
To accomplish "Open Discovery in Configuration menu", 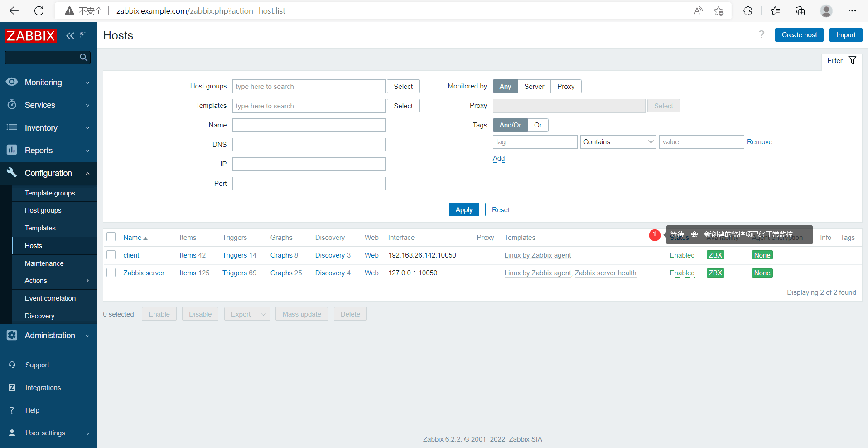I will point(39,316).
